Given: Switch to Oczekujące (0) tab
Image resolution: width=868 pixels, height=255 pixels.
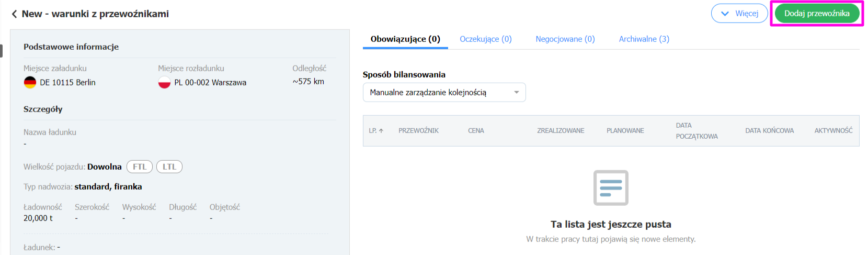Looking at the screenshot, I should point(485,39).
